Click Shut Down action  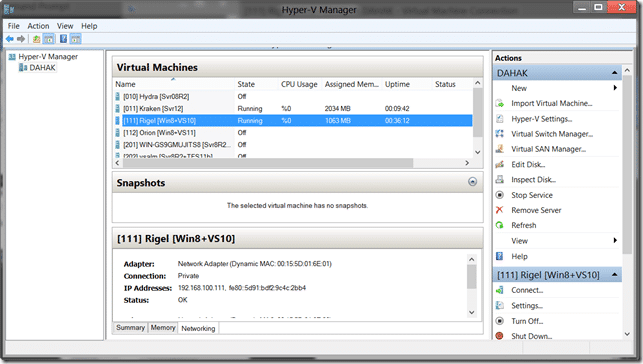531,336
